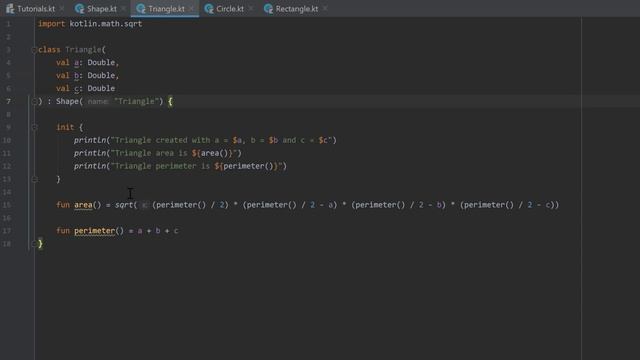
Task: Toggle the fold marker at init block end
Action: pyautogui.click(x=34, y=179)
